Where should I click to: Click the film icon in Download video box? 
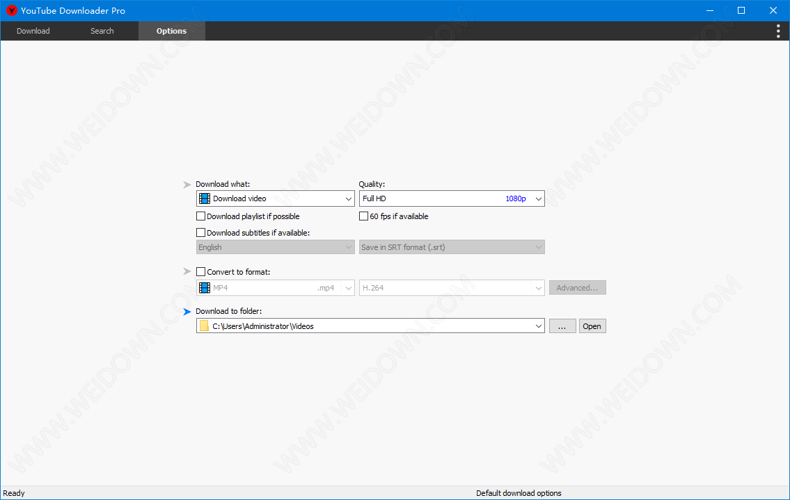click(x=204, y=199)
